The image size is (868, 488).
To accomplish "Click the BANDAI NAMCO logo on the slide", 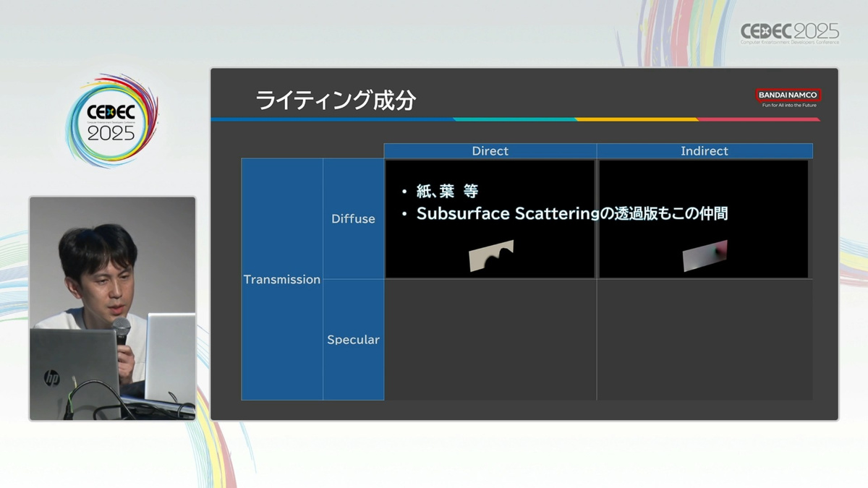I will [788, 95].
